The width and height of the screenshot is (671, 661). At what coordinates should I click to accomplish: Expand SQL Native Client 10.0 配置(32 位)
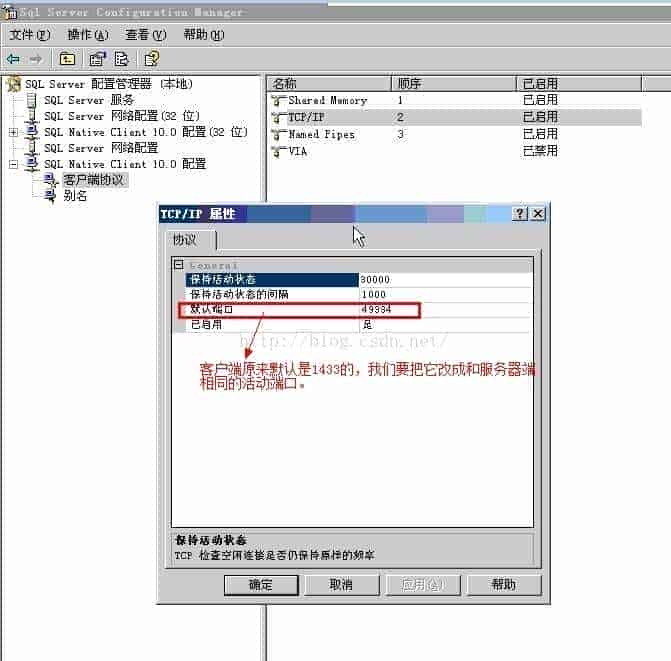pos(13,132)
